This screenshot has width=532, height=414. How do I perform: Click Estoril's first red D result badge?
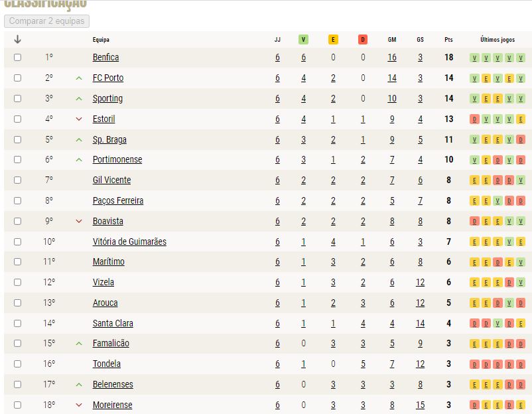point(474,119)
